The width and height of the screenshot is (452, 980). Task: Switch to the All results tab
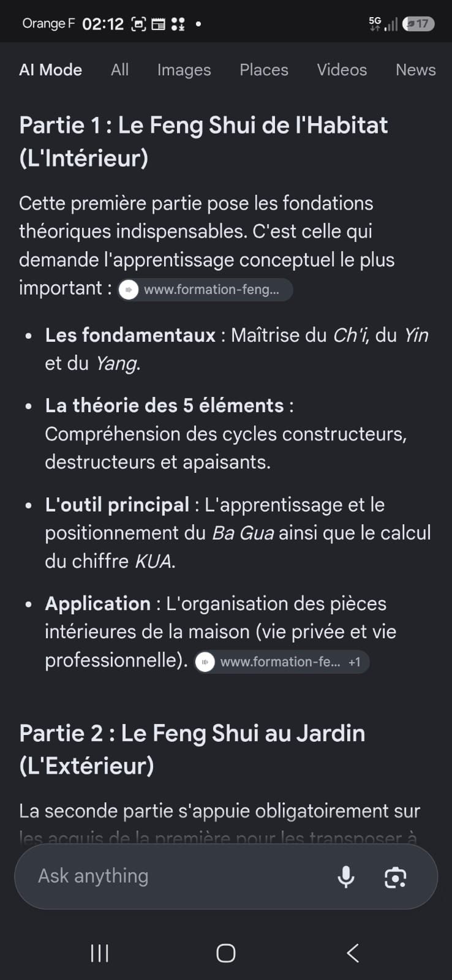(120, 70)
